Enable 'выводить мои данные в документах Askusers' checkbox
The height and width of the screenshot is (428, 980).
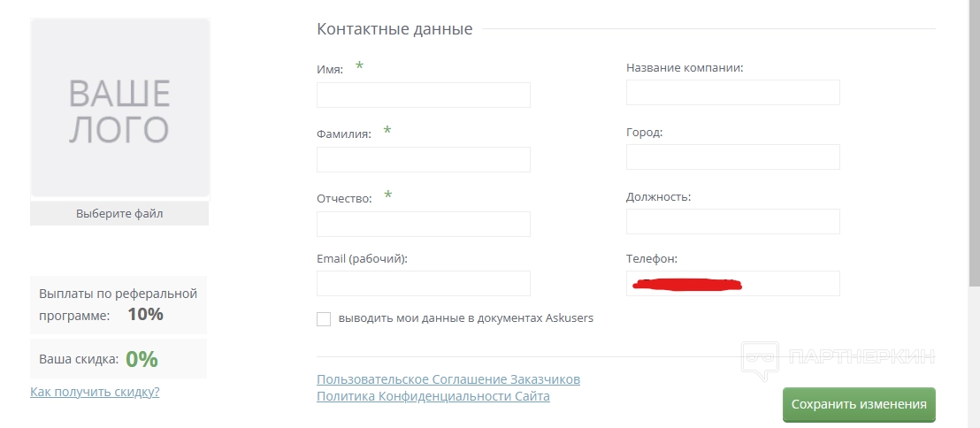click(324, 319)
